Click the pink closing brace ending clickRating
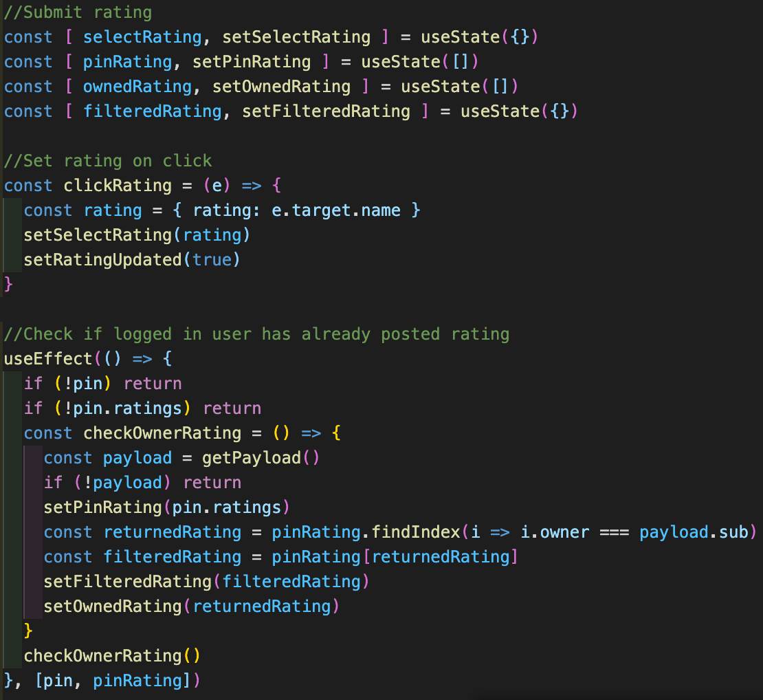Viewport: 763px width, 700px height. pos(8,284)
